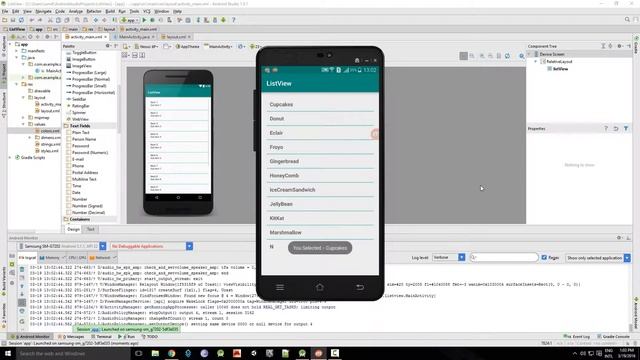Click the Properties panel restore-default arrow icon
Viewport: 640px width, 360px height.
click(x=616, y=129)
